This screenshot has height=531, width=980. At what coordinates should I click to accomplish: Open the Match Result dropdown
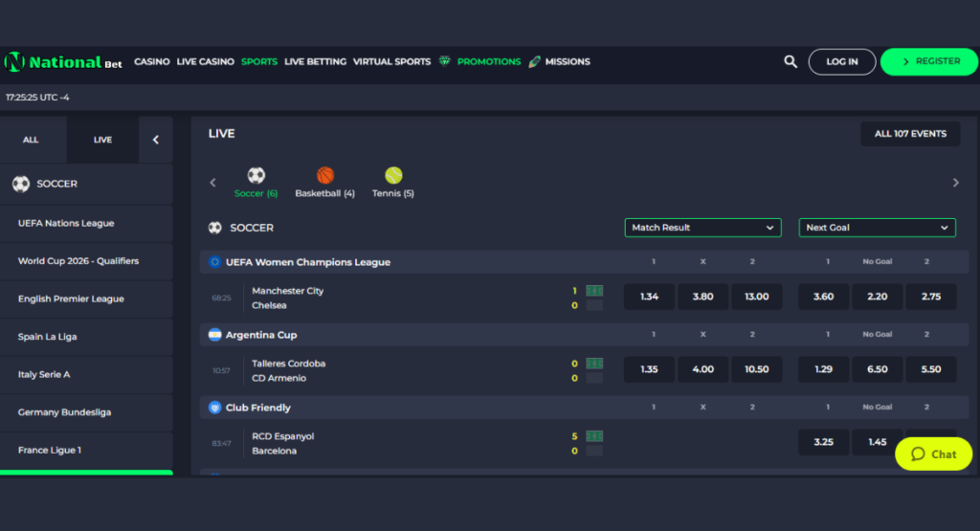pos(703,228)
